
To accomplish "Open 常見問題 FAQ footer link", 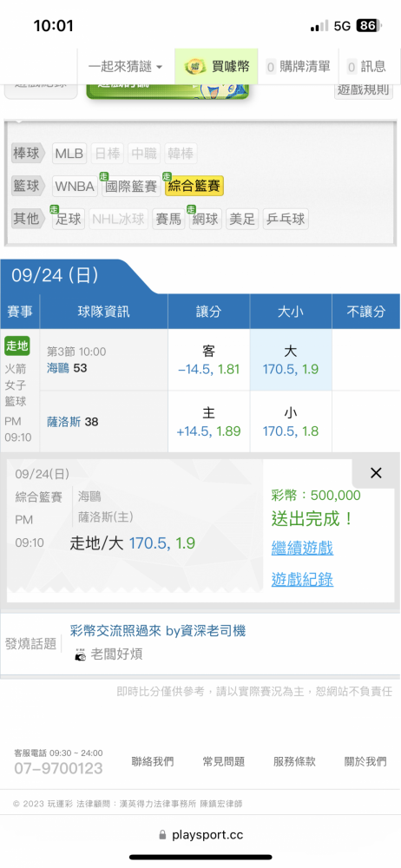I will tap(224, 762).
